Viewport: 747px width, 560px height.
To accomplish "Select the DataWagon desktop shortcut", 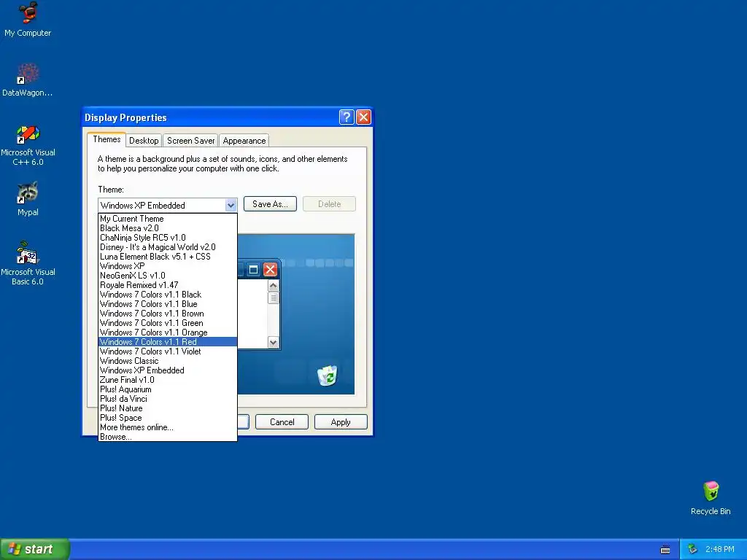I will click(28, 79).
